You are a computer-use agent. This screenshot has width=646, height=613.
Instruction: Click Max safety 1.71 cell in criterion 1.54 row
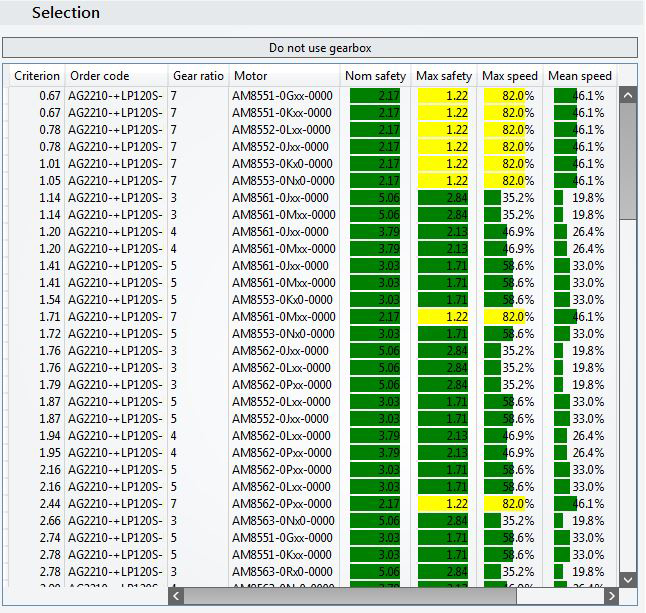click(444, 299)
